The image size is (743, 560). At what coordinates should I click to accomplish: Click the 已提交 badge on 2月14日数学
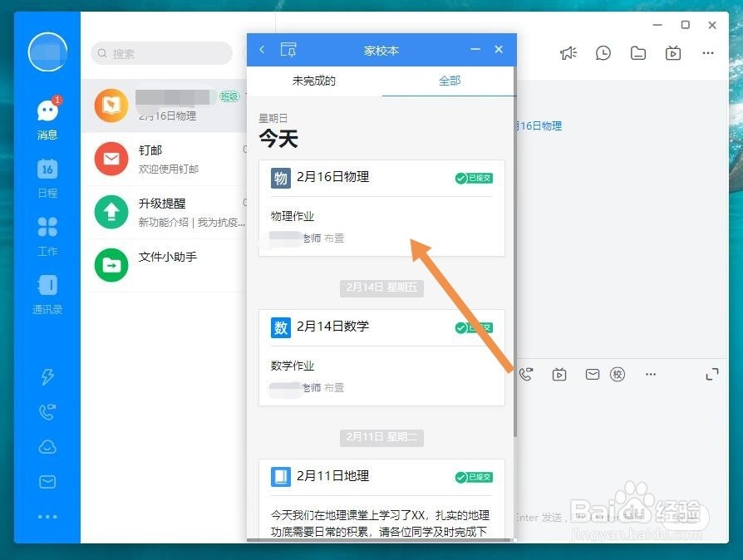coord(474,327)
